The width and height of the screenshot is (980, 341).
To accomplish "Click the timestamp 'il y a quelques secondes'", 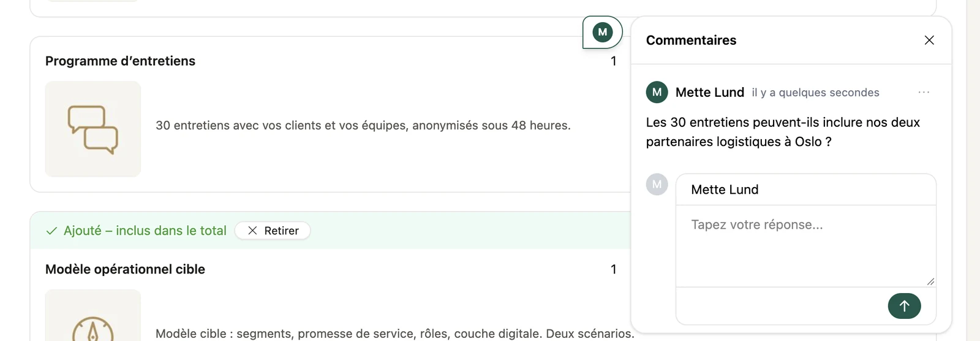I will (815, 93).
